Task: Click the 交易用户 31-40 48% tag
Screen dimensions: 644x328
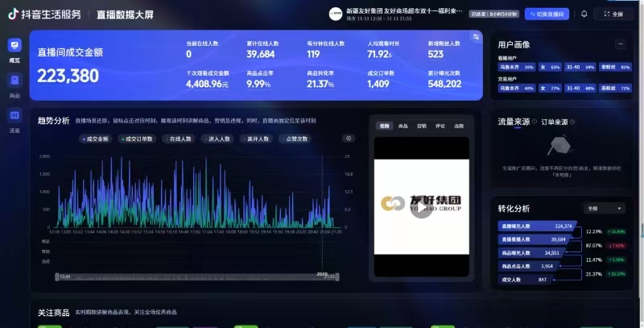Action: pyautogui.click(x=580, y=88)
